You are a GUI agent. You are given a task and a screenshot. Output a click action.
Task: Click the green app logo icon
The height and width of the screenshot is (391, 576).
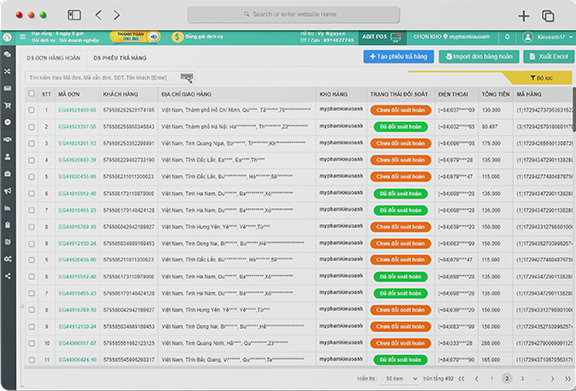7,37
